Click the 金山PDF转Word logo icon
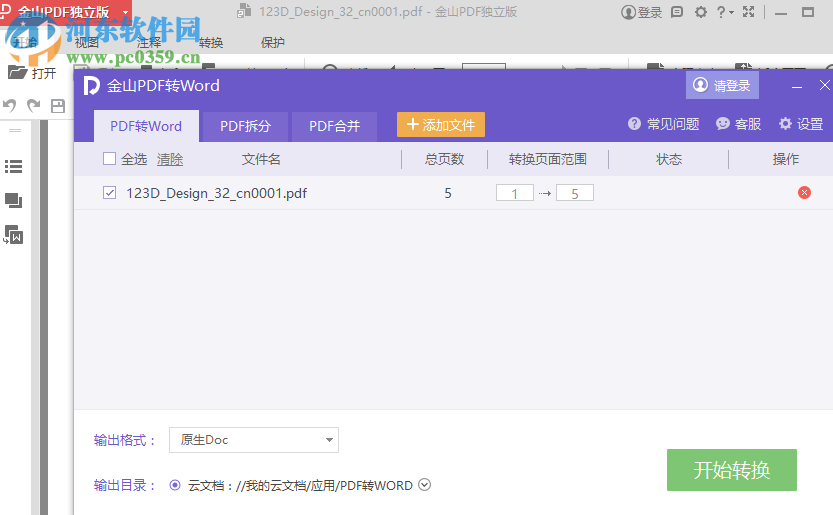833x515 pixels. tap(91, 86)
